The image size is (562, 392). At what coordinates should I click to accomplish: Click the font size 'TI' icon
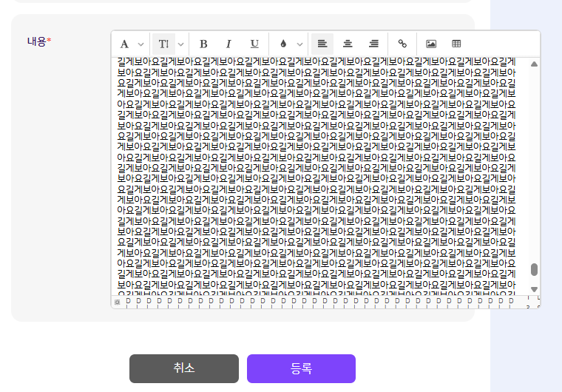pos(163,44)
